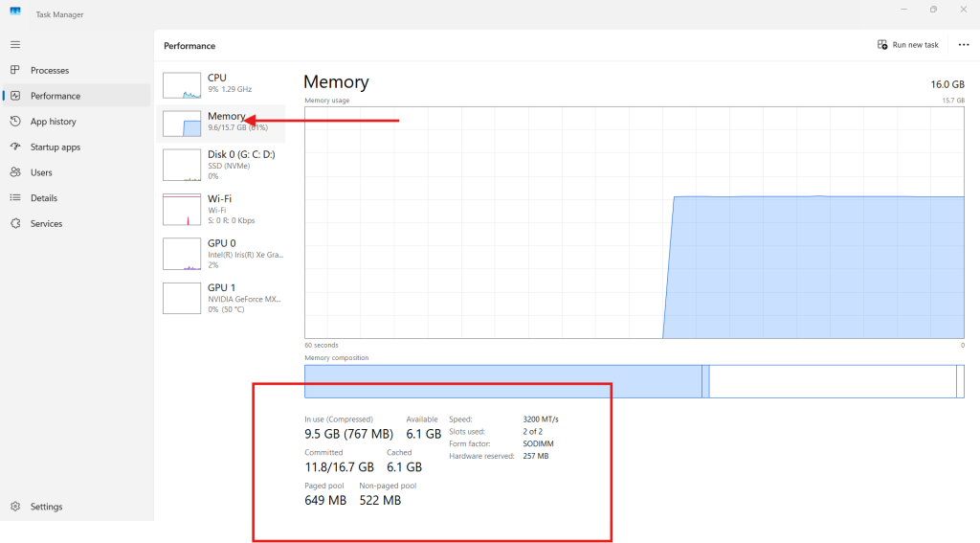This screenshot has height=543, width=980.
Task: Click the SODIMM form factor value
Action: [538, 443]
